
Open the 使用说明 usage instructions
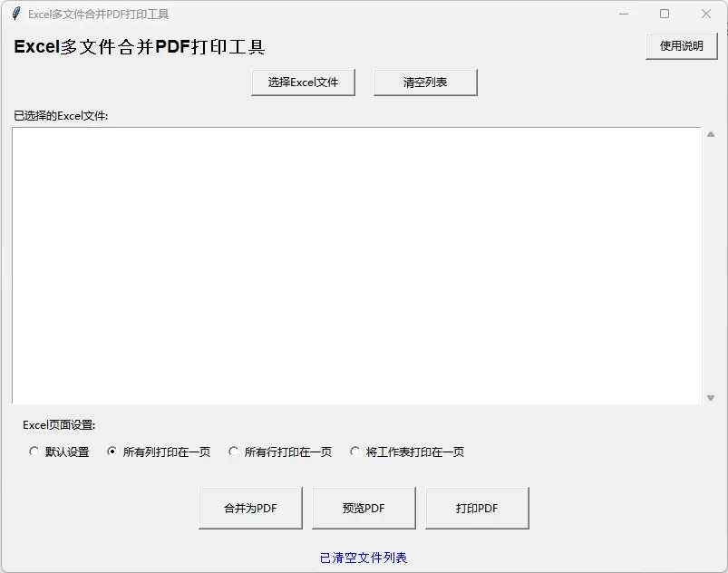coord(681,46)
